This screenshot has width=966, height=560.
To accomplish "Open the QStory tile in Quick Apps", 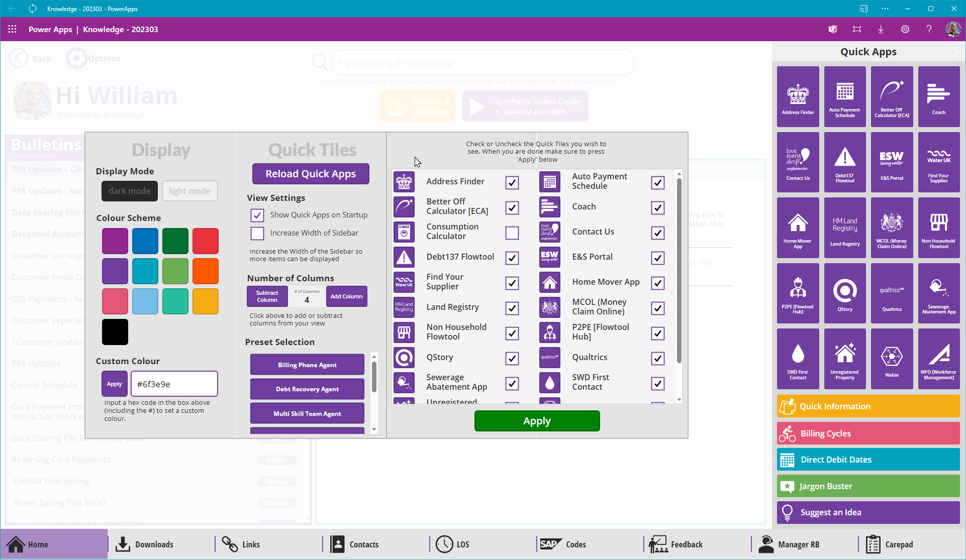I will pos(844,293).
